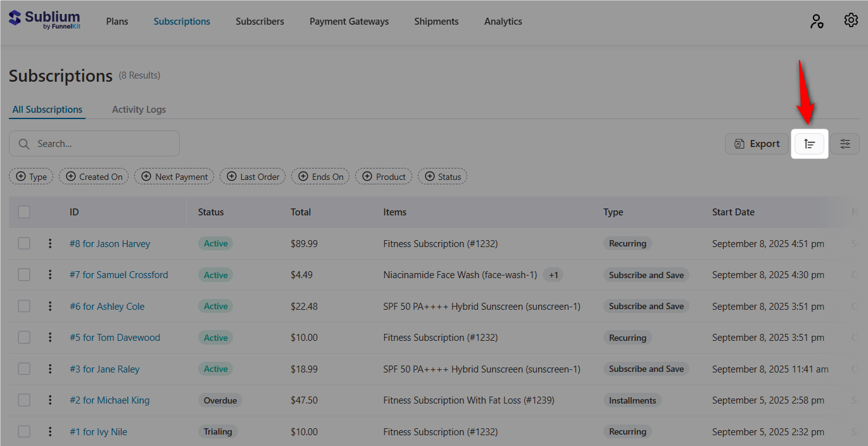Open the Subscribers menu item

click(260, 21)
